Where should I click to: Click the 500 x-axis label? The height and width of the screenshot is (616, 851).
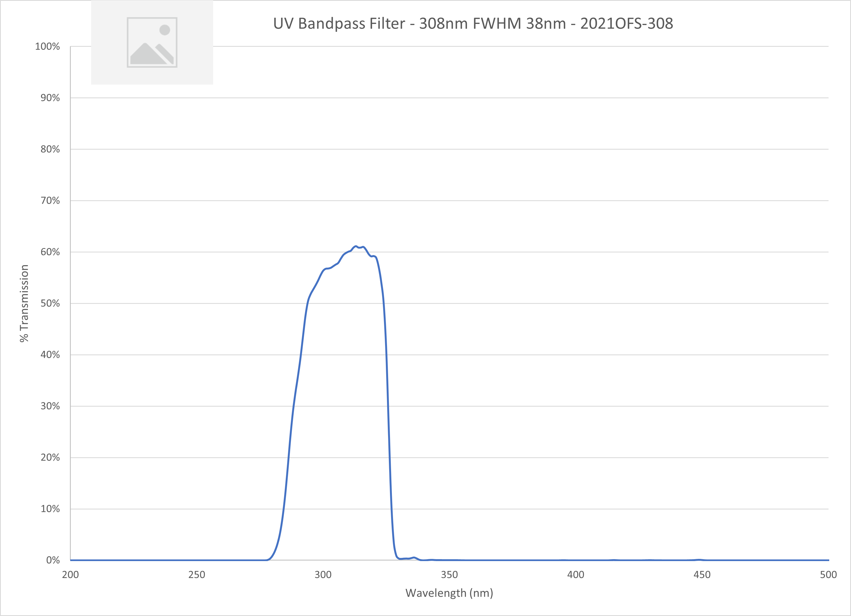point(828,575)
